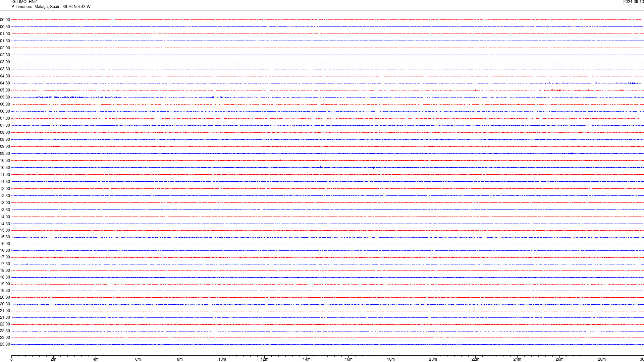The image size is (644, 362).
Task: Click the red spike on the 10:00 trace
Action: pos(280,161)
